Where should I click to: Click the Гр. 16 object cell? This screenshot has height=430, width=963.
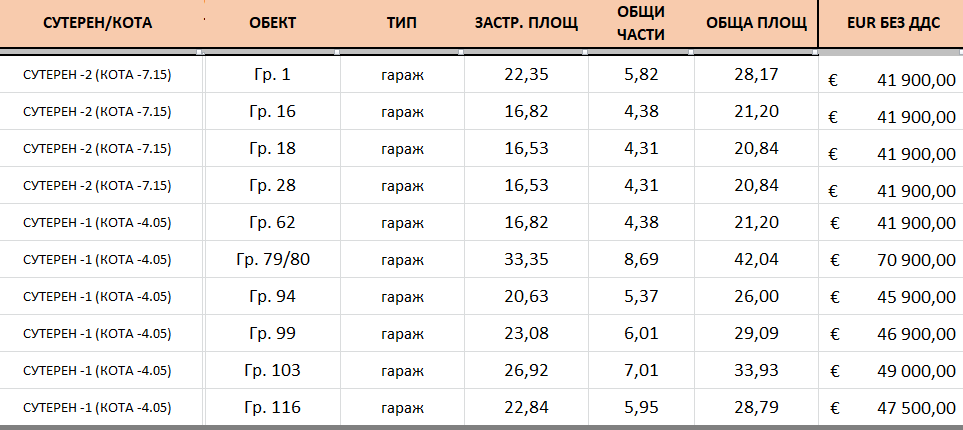point(272,111)
